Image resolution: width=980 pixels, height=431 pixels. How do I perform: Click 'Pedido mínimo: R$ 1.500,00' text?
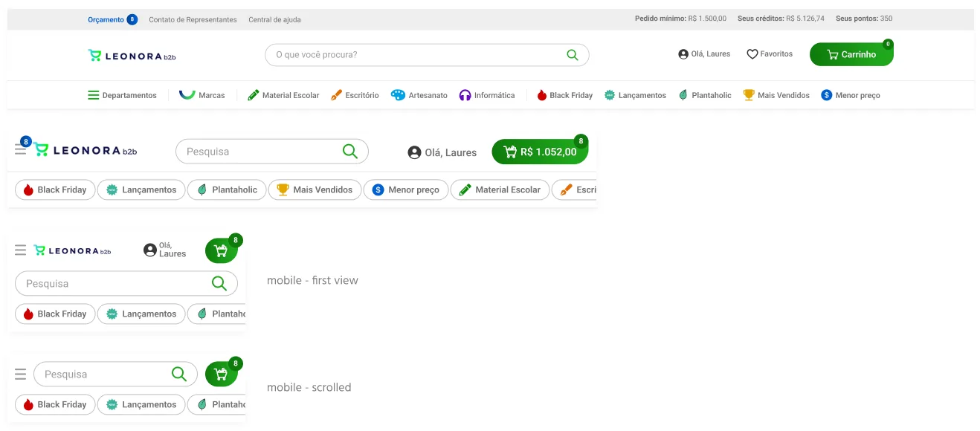pos(680,19)
